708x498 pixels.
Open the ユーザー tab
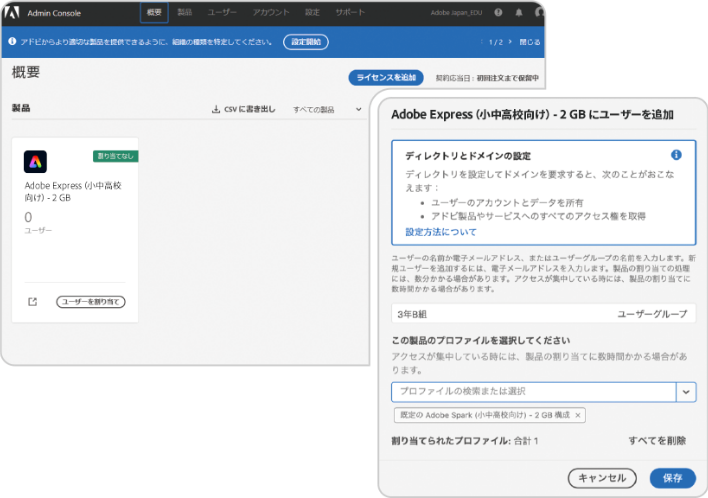click(222, 12)
